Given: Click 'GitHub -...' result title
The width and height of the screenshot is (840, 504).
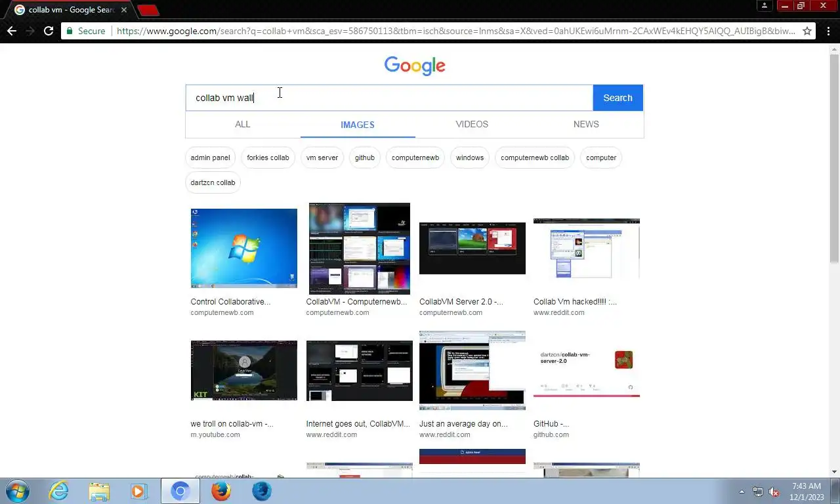Looking at the screenshot, I should [551, 424].
